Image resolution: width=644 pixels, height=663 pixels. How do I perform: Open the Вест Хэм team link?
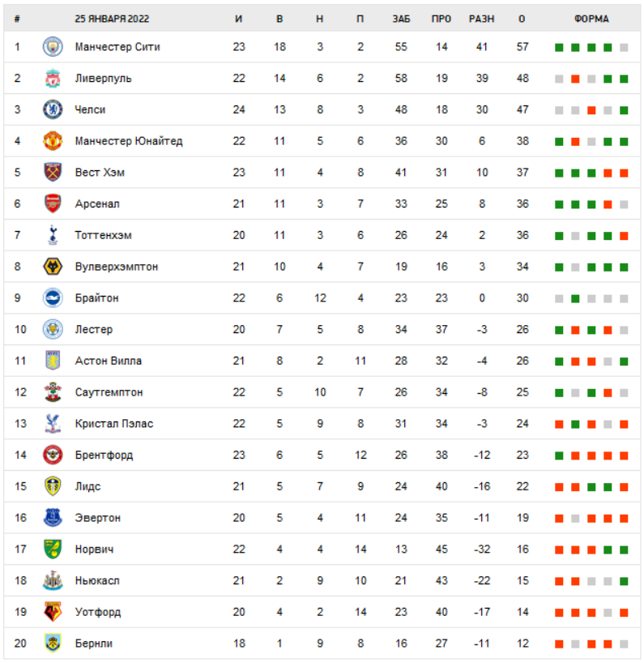pyautogui.click(x=100, y=173)
